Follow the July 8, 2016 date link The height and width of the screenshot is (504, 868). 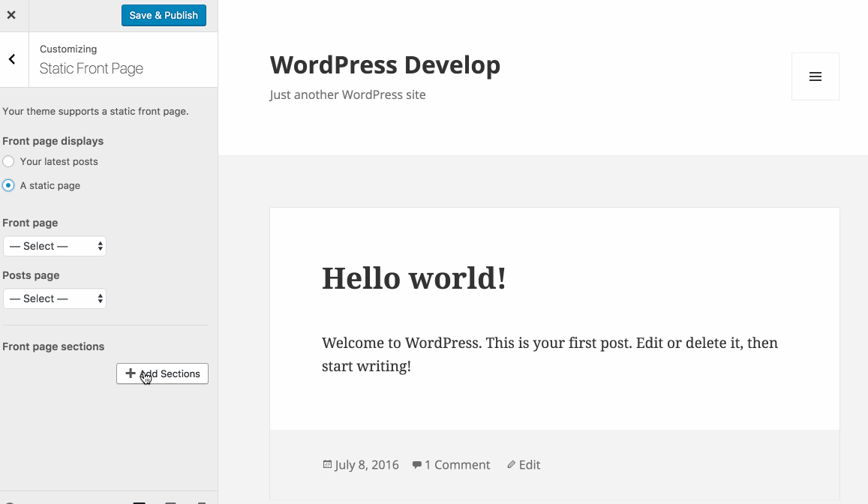(366, 465)
